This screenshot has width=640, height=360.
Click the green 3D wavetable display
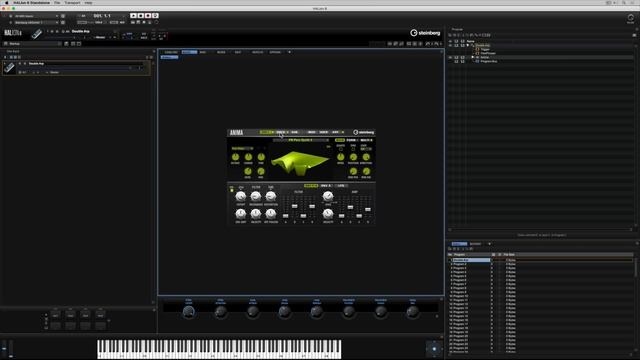point(300,163)
